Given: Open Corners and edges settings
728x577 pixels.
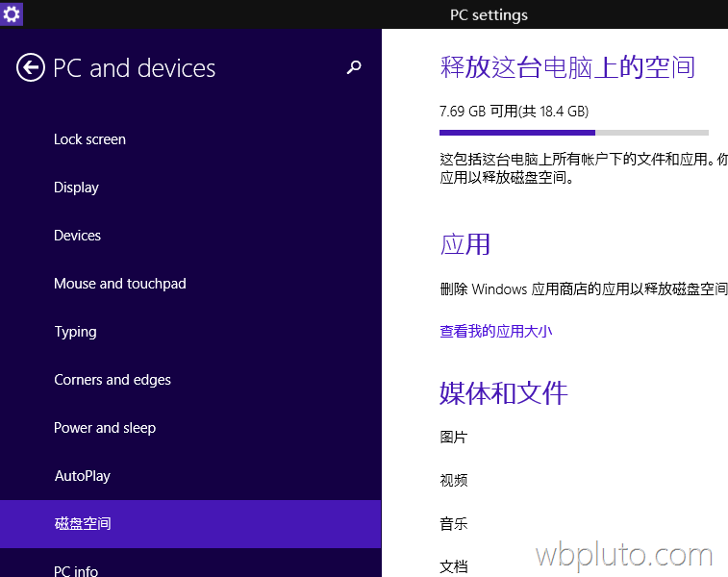Looking at the screenshot, I should (112, 380).
